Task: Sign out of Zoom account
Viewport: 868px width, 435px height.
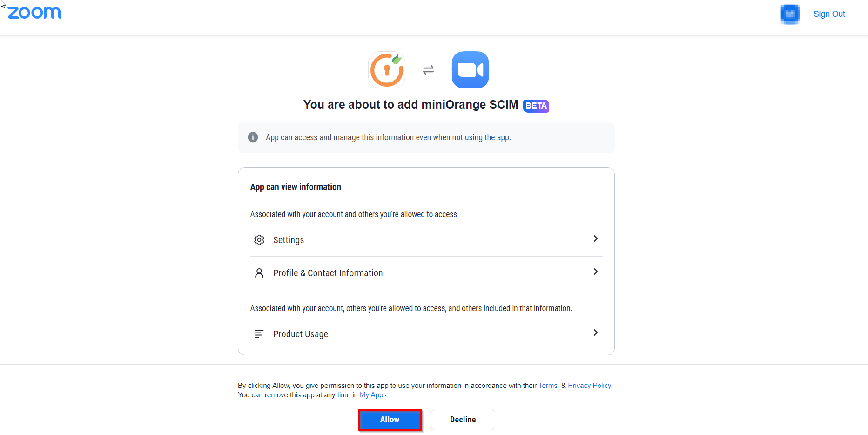Action: pos(829,14)
